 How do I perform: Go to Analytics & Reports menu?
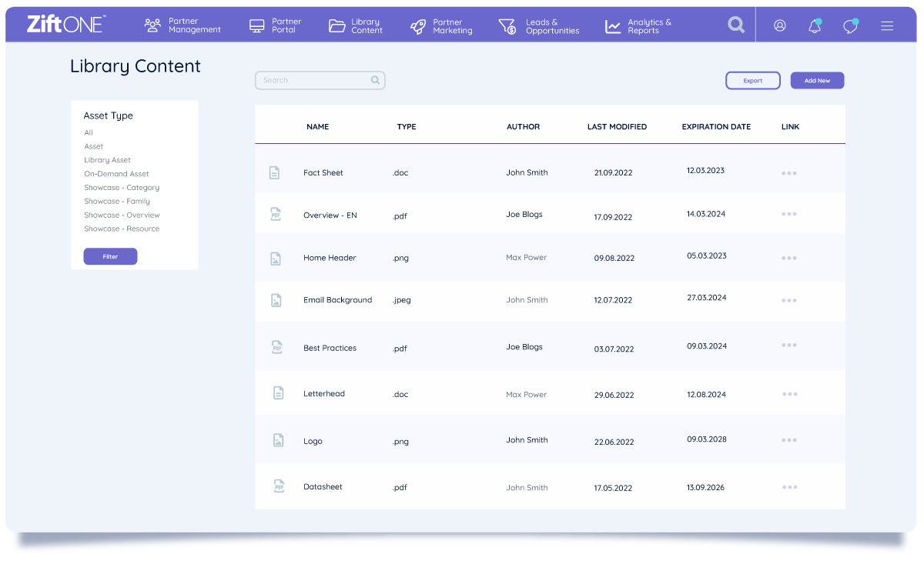tap(638, 26)
